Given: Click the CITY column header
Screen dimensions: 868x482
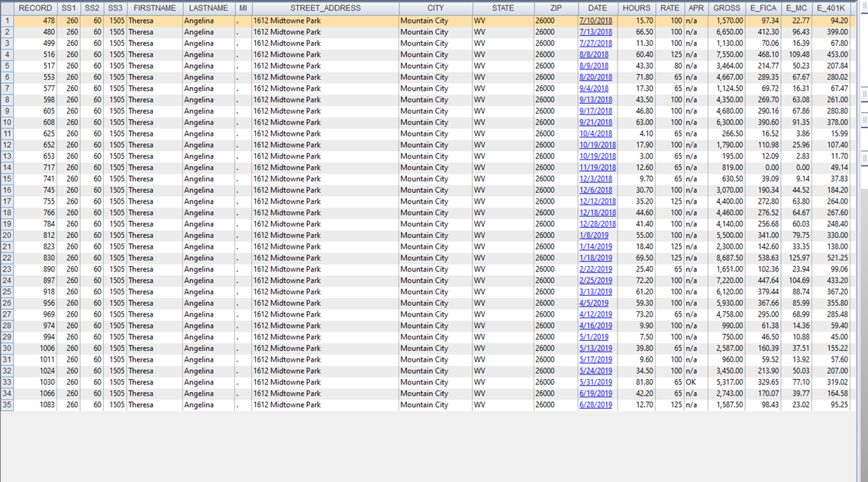Looking at the screenshot, I should pyautogui.click(x=436, y=8).
